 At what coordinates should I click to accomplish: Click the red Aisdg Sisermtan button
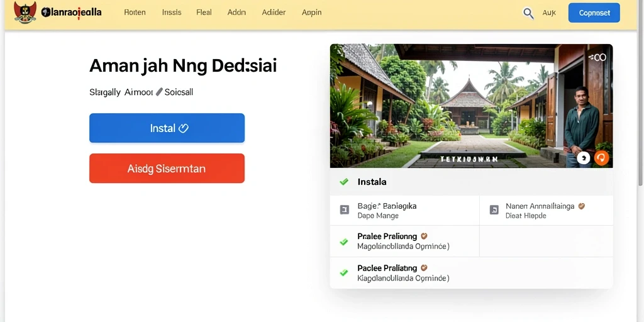click(x=167, y=169)
